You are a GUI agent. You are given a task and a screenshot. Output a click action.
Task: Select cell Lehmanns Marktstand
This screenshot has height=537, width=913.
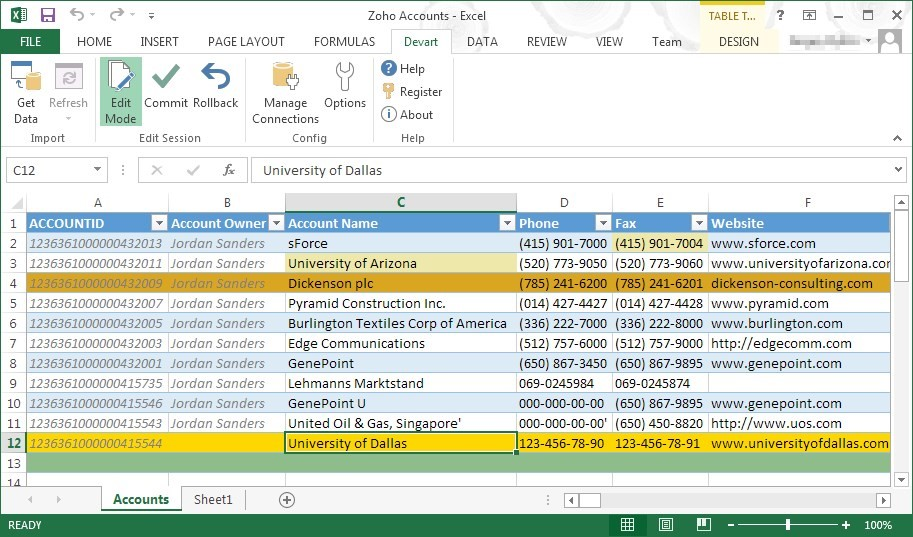(x=401, y=383)
